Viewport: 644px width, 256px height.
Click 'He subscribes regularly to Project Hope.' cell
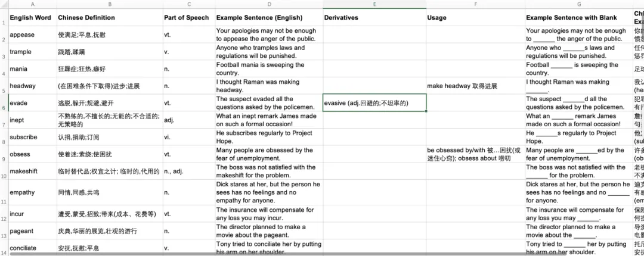[x=269, y=137]
